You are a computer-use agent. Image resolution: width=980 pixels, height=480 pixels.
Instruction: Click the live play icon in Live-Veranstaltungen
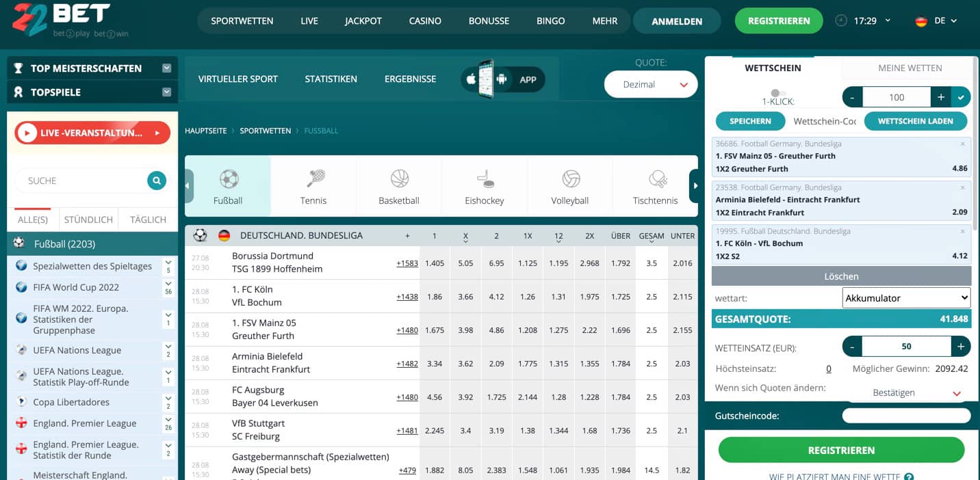click(x=27, y=133)
